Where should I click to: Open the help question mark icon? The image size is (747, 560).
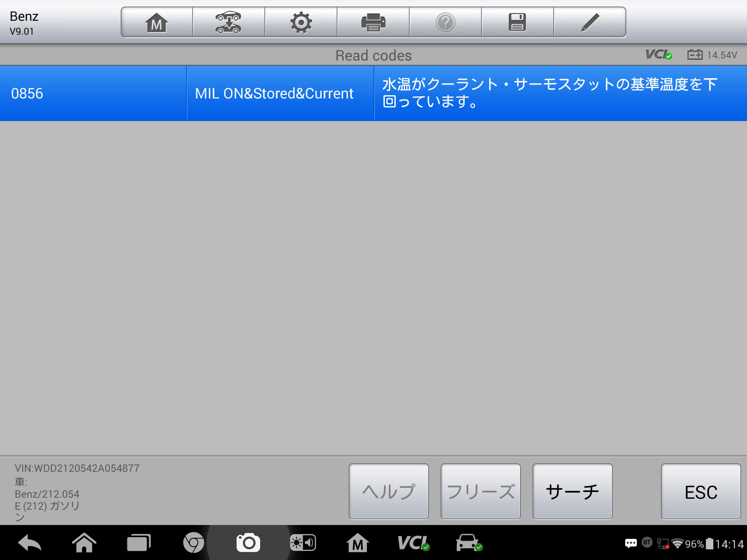coord(445,22)
